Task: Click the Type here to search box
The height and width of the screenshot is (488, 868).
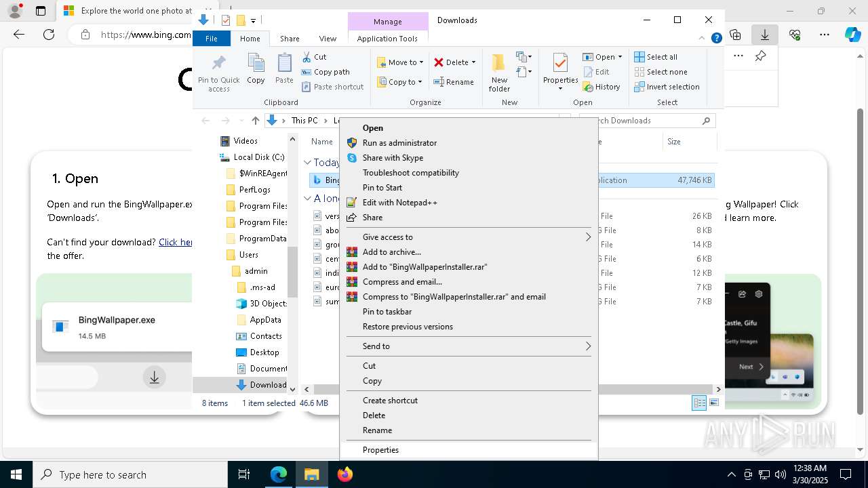Action: tap(130, 474)
